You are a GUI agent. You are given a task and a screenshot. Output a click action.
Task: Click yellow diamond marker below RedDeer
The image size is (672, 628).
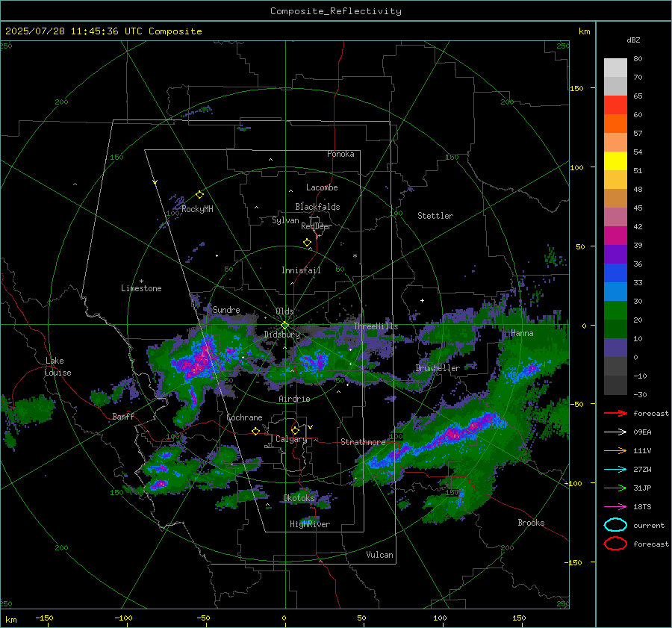[x=307, y=243]
